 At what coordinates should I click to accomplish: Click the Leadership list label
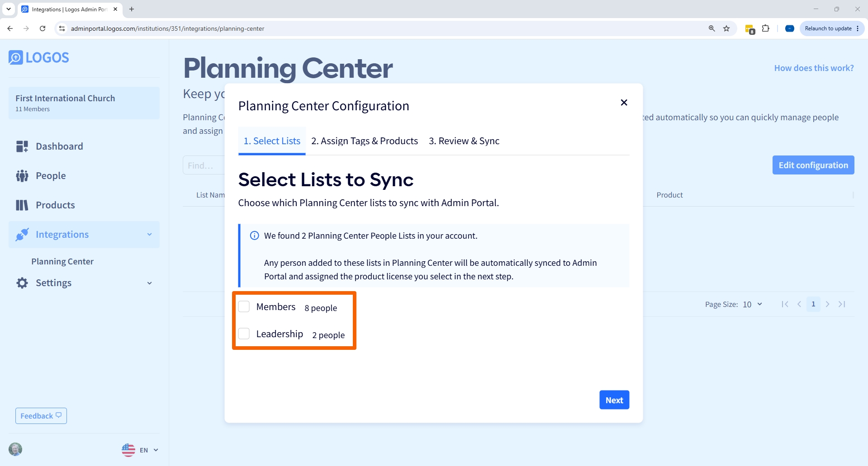(x=280, y=334)
